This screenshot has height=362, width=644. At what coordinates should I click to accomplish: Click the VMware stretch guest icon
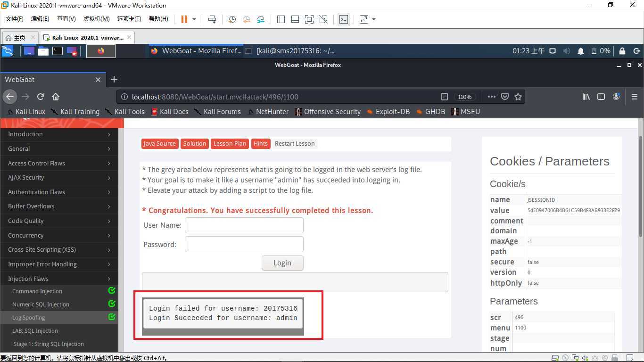point(364,19)
